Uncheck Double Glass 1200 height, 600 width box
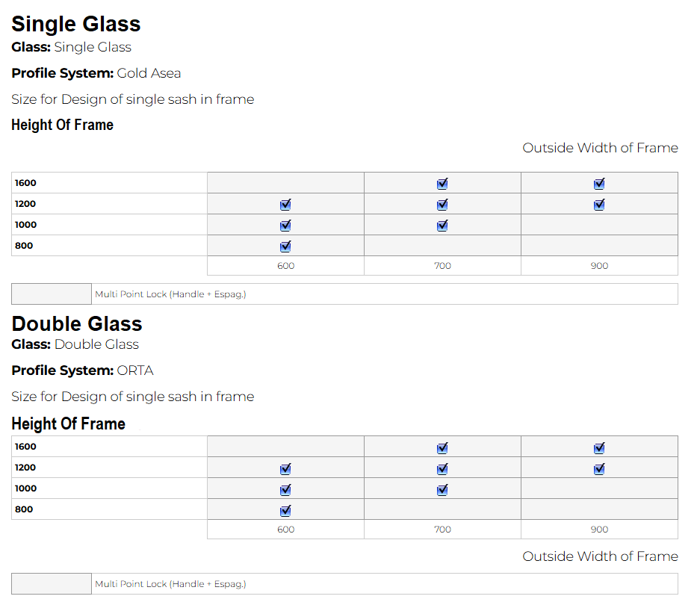The width and height of the screenshot is (700, 605). (x=285, y=469)
